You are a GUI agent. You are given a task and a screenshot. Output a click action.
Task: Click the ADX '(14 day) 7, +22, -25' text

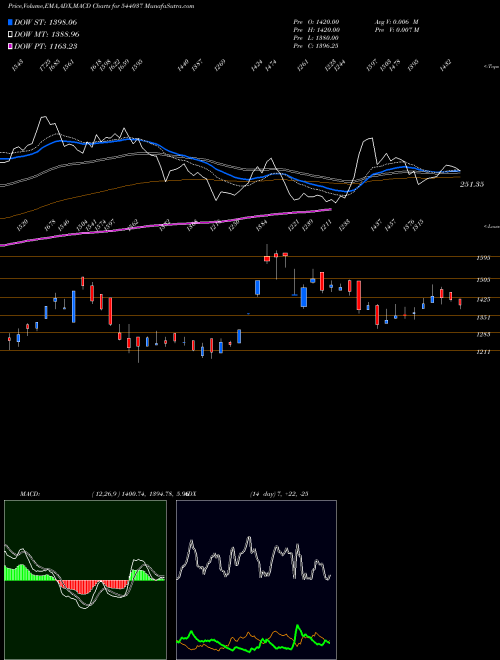[x=279, y=494]
